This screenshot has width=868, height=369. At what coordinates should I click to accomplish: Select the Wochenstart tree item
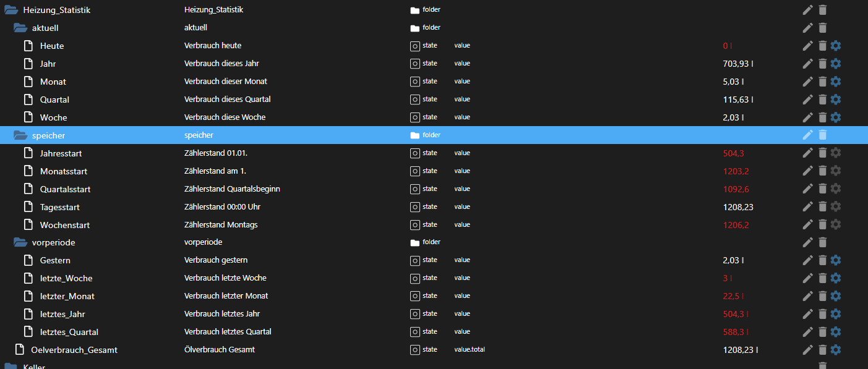point(65,225)
